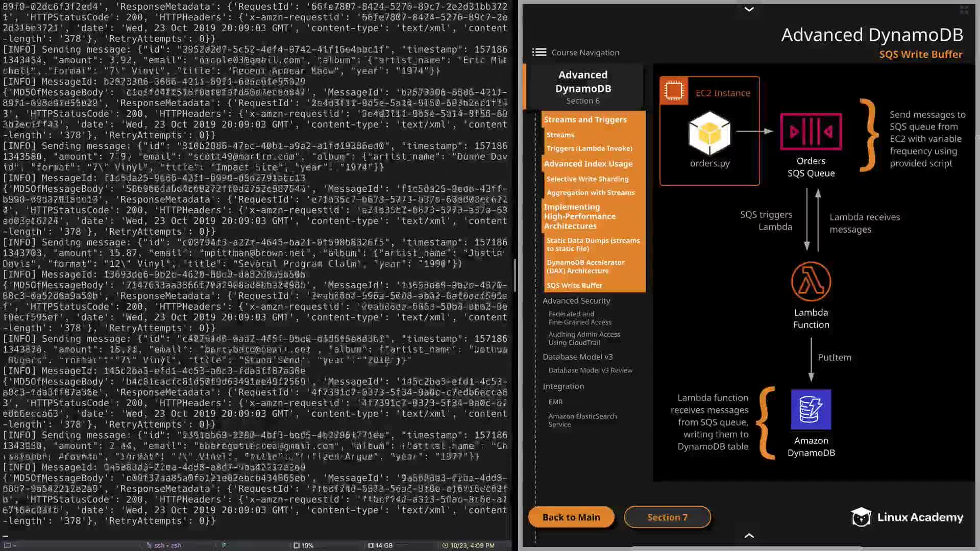The width and height of the screenshot is (980, 551).
Task: Select Streams and Triggers section
Action: click(x=585, y=119)
